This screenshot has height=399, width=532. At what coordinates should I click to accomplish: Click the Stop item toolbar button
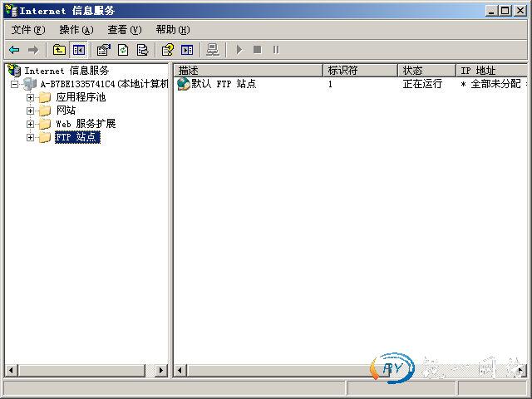(x=258, y=50)
